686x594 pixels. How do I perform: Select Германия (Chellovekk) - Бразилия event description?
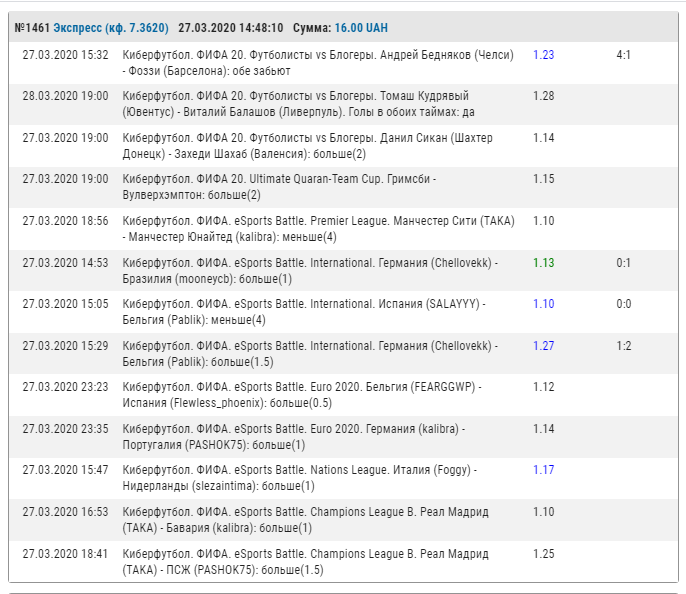[310, 271]
